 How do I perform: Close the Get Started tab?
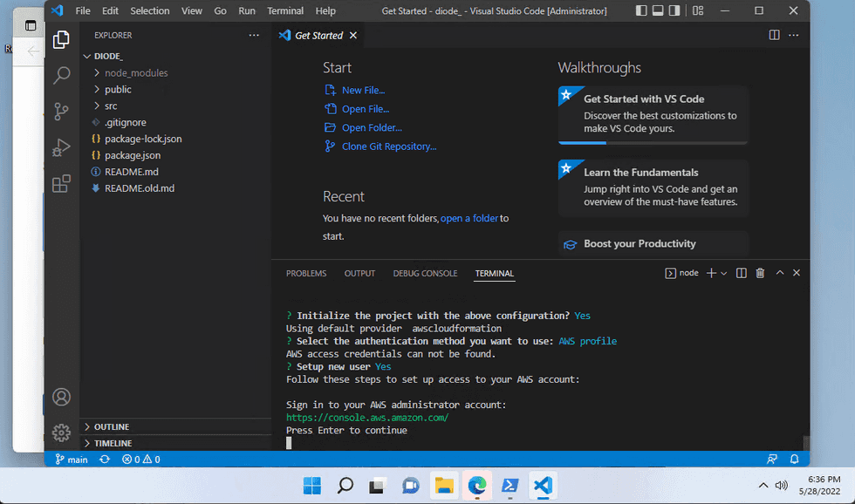[x=353, y=36]
